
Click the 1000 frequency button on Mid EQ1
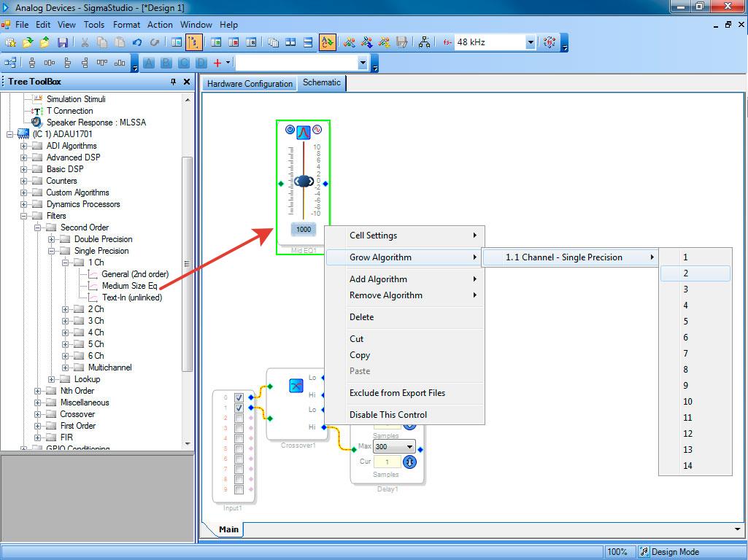coord(304,229)
